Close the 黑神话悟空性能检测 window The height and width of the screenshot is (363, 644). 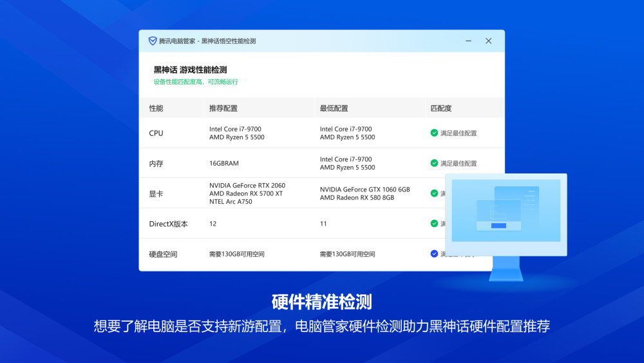(488, 41)
